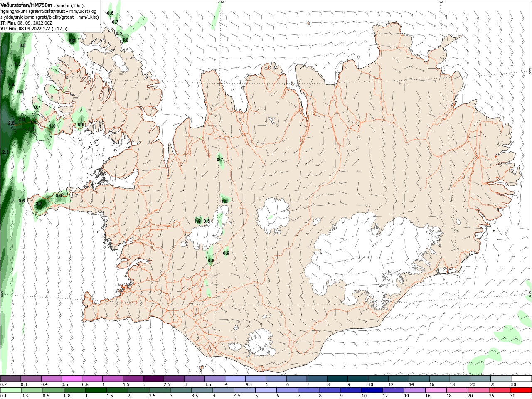The width and height of the screenshot is (532, 399).
Task: Click the white Hofsjökull glacier in central Iceland
Action: coord(273,216)
